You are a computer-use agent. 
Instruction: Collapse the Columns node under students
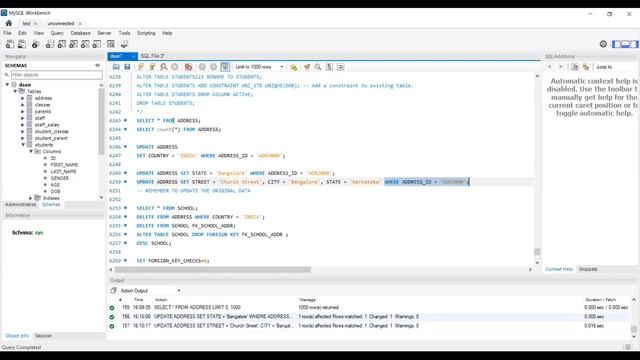click(31, 151)
